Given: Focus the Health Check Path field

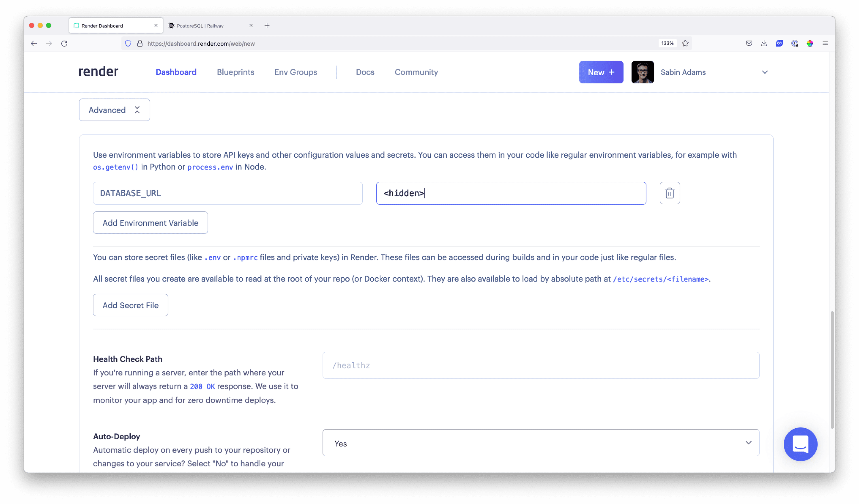Looking at the screenshot, I should tap(541, 365).
